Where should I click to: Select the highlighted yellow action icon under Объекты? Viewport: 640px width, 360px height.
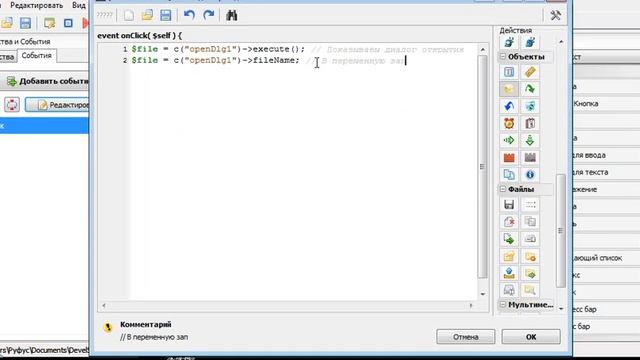[x=509, y=89]
